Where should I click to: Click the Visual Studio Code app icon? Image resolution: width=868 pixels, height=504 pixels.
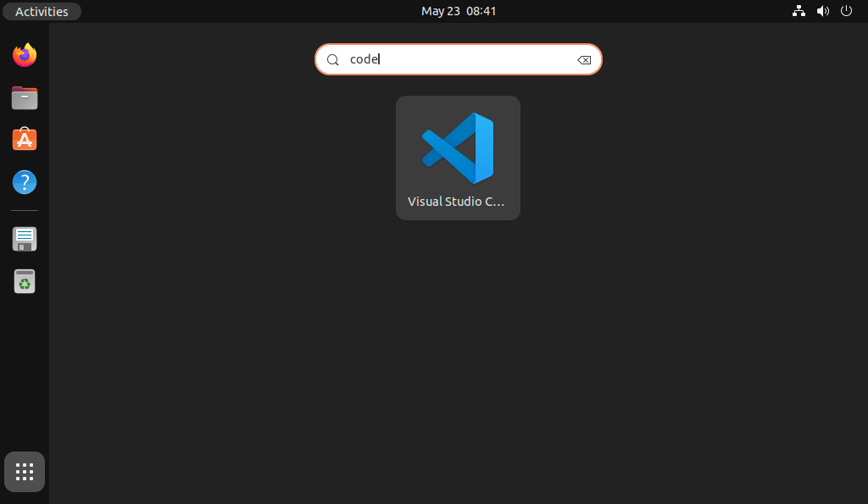click(x=458, y=148)
